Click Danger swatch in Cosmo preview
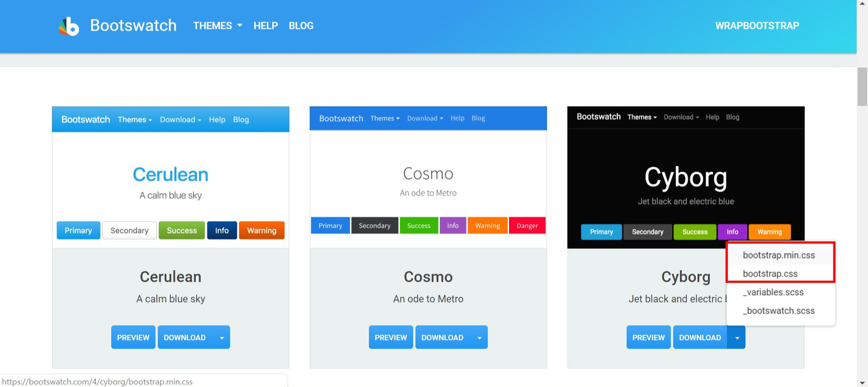868x387 pixels. click(x=527, y=225)
